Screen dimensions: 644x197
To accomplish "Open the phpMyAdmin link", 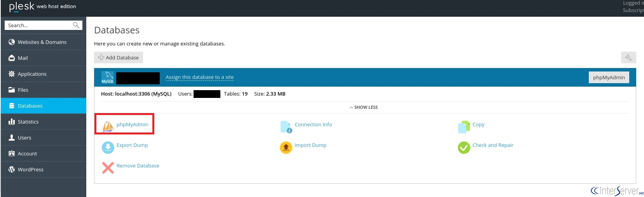I will tap(133, 124).
